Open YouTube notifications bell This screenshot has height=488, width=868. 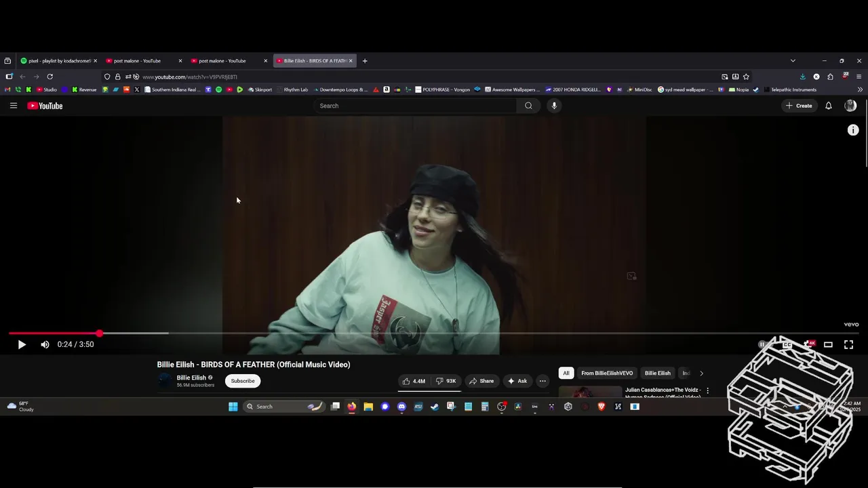coord(828,106)
